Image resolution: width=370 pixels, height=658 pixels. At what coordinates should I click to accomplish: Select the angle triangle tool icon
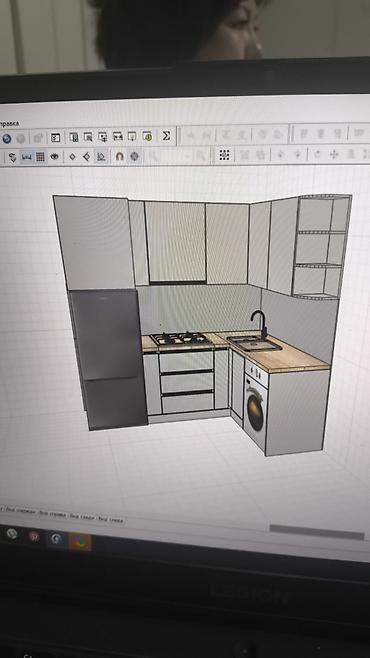101,157
